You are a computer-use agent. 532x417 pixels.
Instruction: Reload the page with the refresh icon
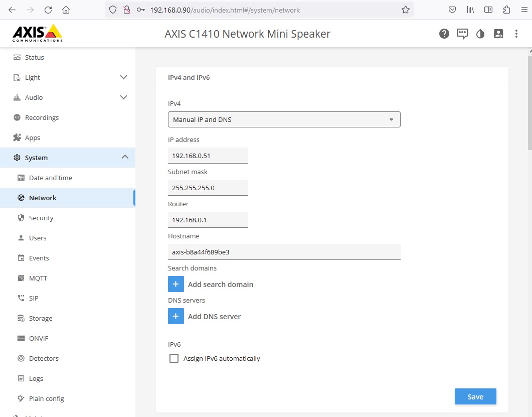pyautogui.click(x=48, y=10)
